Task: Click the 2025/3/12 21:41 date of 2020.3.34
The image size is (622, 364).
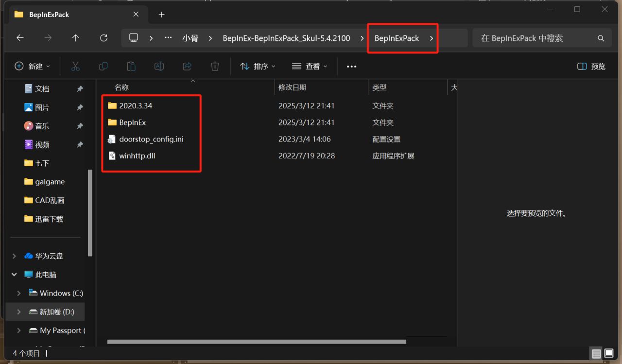Action: point(306,105)
